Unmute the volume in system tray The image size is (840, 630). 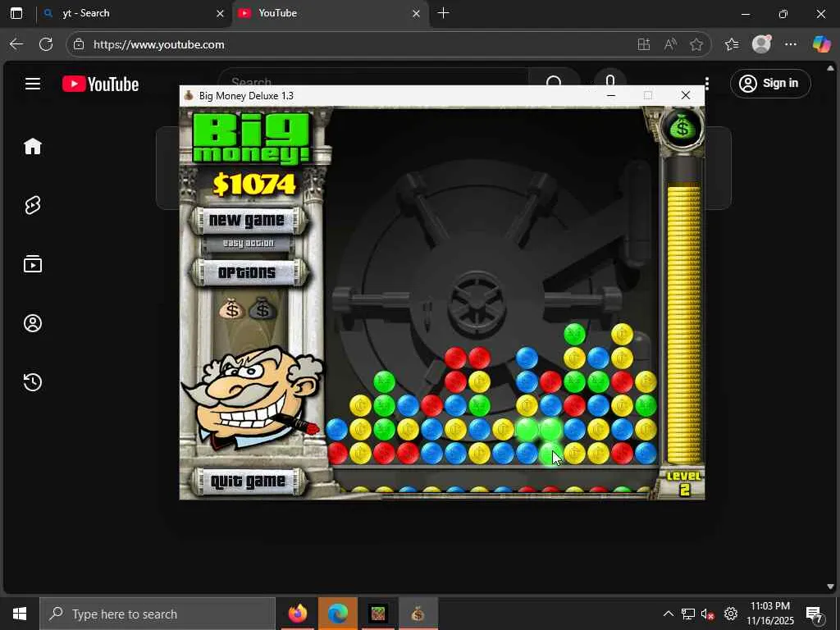708,614
